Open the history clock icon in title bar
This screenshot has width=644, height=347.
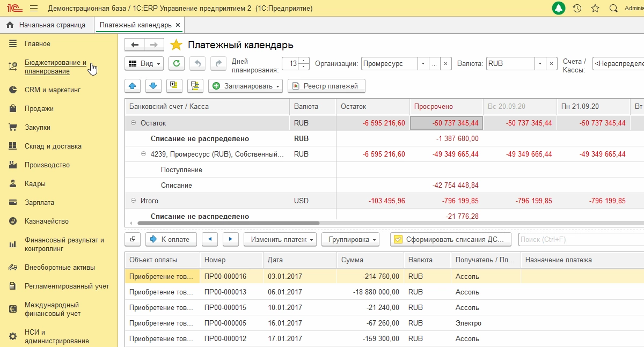(x=577, y=9)
